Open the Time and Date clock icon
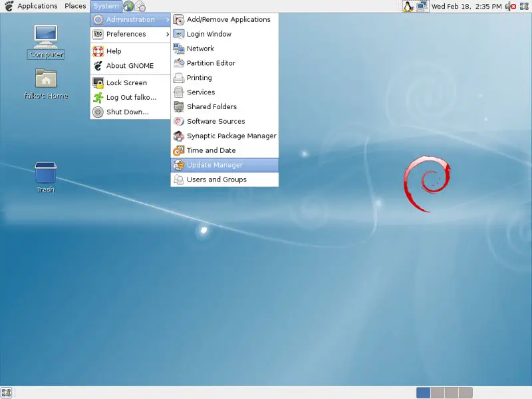Image resolution: width=532 pixels, height=399 pixels. [x=178, y=151]
